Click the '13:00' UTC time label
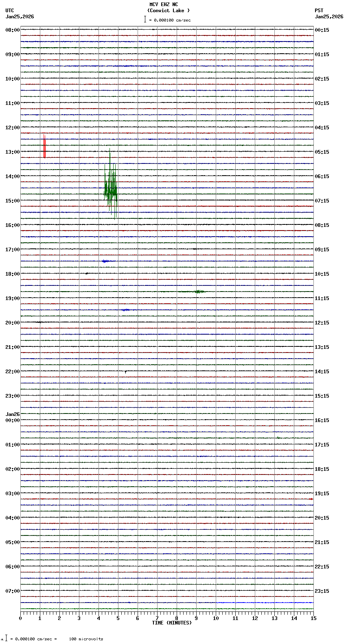 13,152
